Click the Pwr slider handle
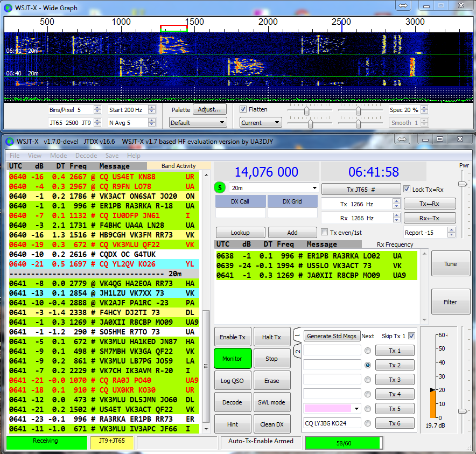The height and width of the screenshot is (454, 476). point(463,184)
